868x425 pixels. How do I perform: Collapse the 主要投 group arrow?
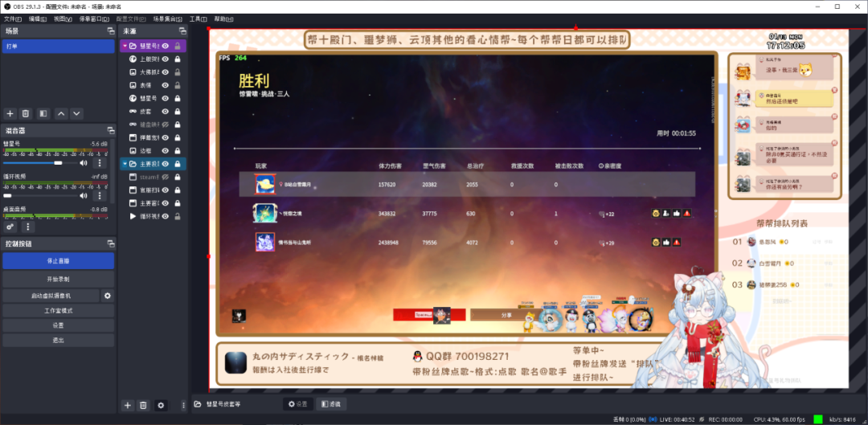(125, 164)
